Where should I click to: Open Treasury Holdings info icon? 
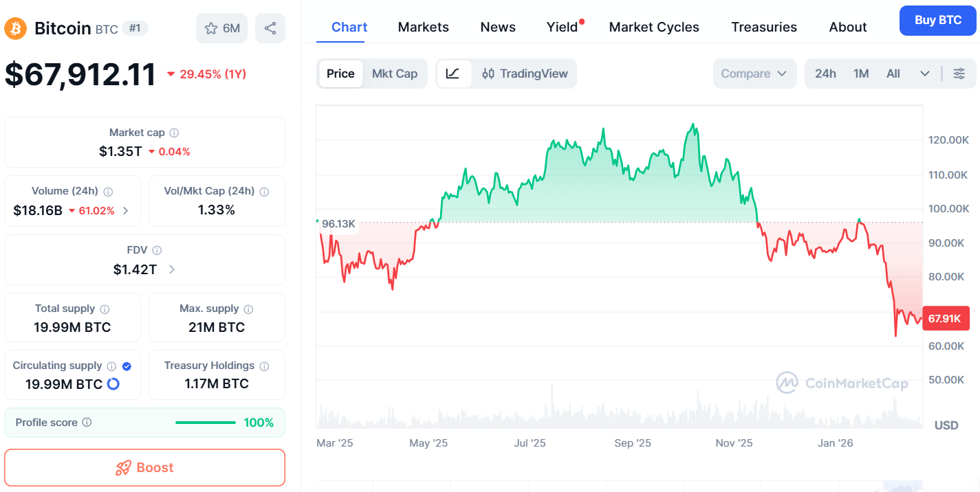click(x=264, y=366)
